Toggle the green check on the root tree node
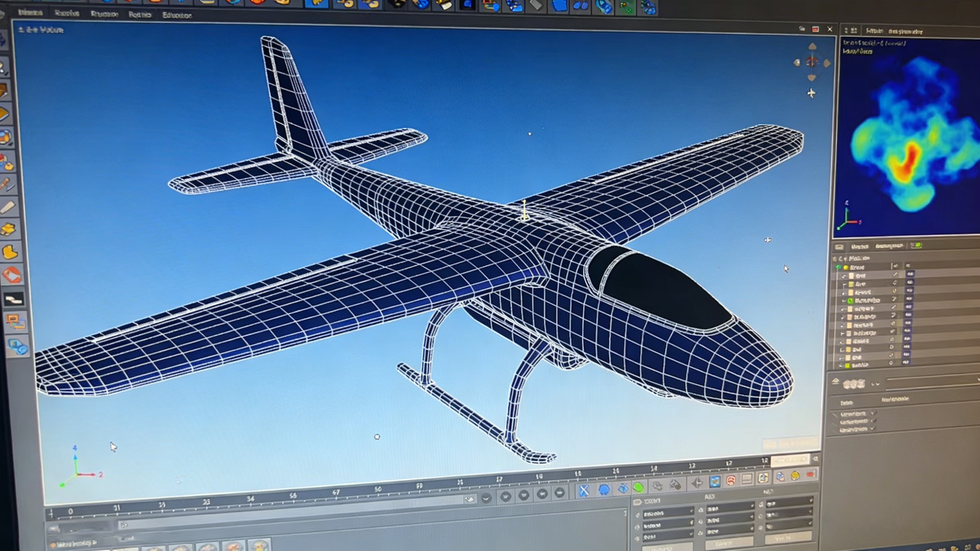The image size is (980, 551). 839,268
